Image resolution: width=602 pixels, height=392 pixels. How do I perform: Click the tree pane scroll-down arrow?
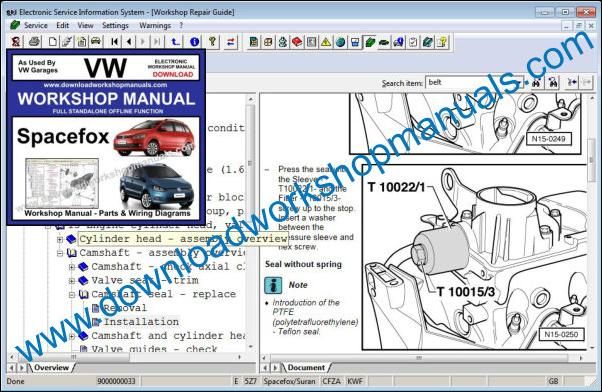click(x=250, y=347)
